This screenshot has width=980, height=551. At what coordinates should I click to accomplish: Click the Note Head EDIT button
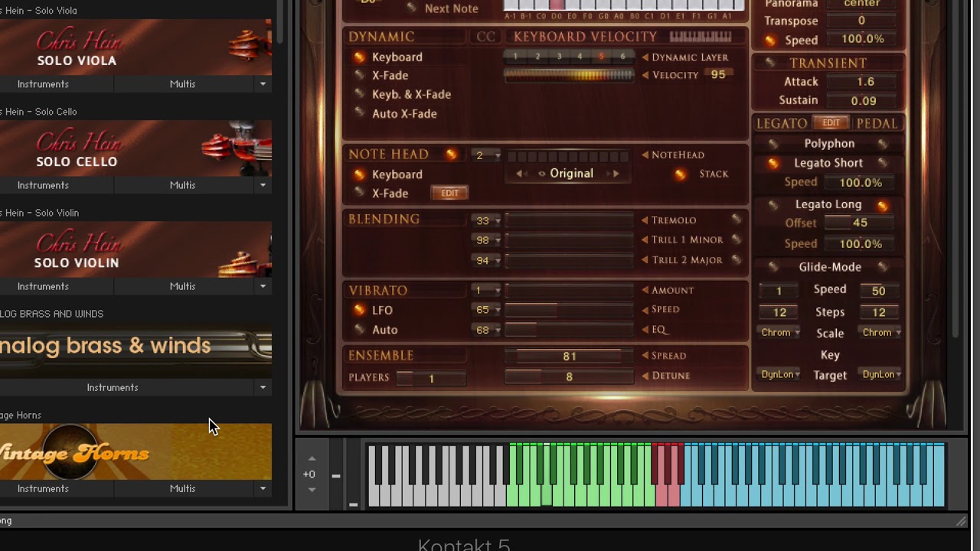coord(449,194)
